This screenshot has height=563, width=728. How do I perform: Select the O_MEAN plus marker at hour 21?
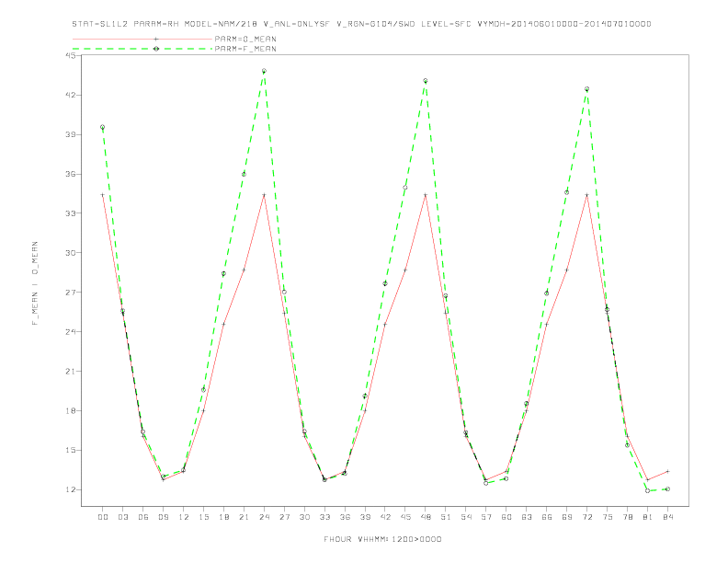[x=244, y=270]
